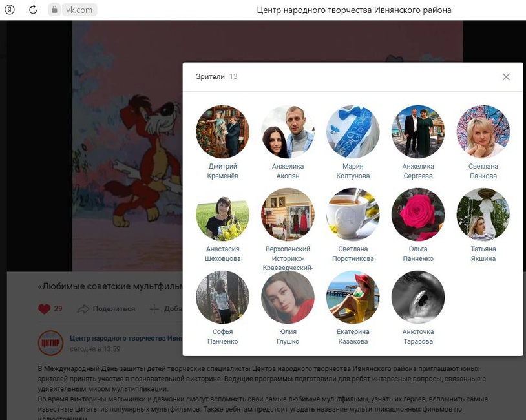Open Ольга Панченко's rose avatar
The image size is (526, 420).
[418, 215]
